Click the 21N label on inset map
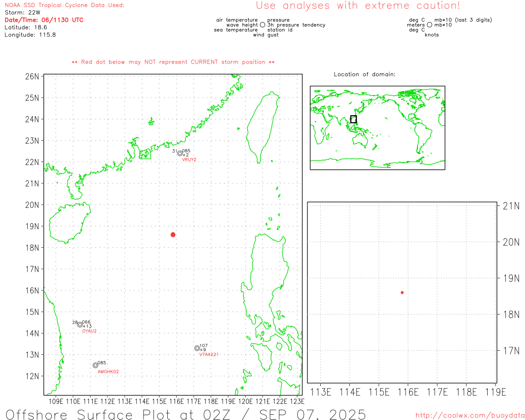Viewport: 525px width, 420px height. coord(511,206)
